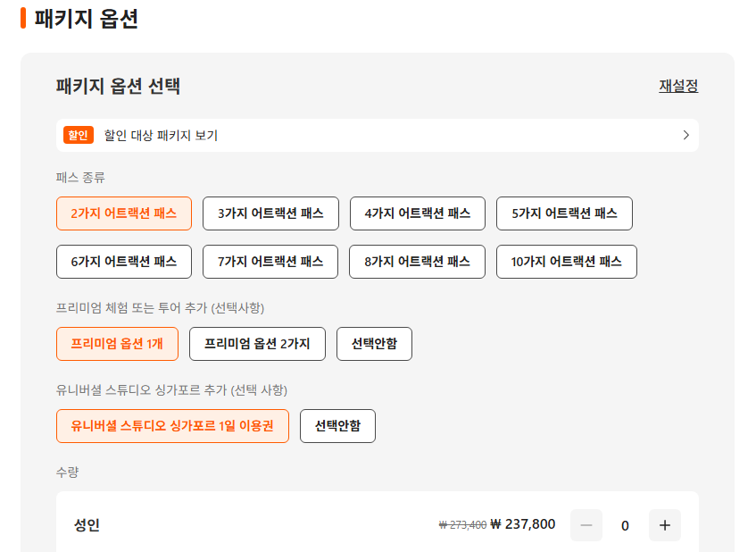Viewport: 756px width, 552px height.
Task: Open 할인 대상 패키지 보기 row
Action: coord(377,135)
